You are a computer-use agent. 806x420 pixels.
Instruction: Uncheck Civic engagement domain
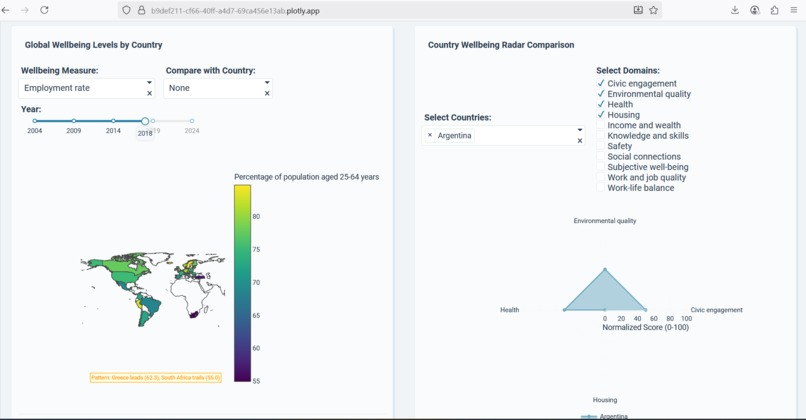pyautogui.click(x=600, y=83)
